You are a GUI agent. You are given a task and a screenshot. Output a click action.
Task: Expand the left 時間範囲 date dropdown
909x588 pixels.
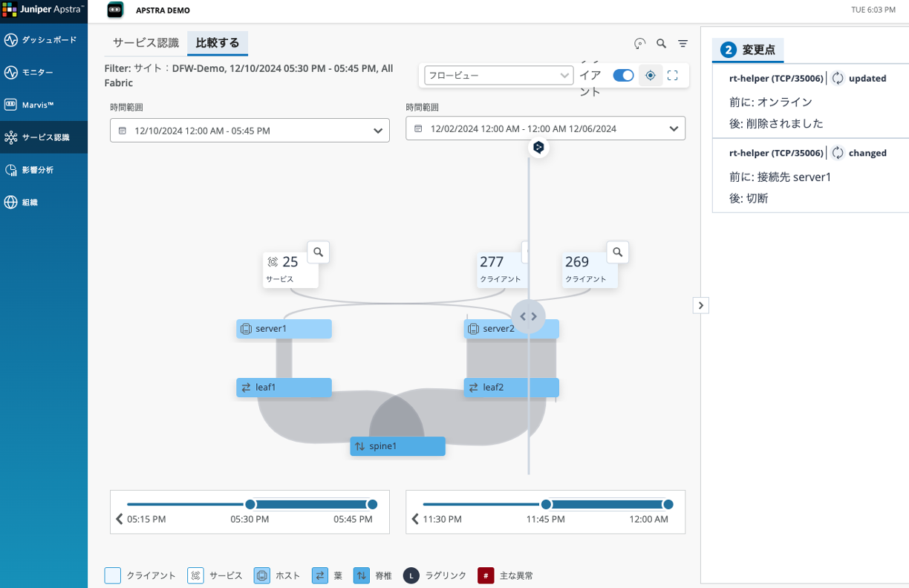(x=250, y=131)
